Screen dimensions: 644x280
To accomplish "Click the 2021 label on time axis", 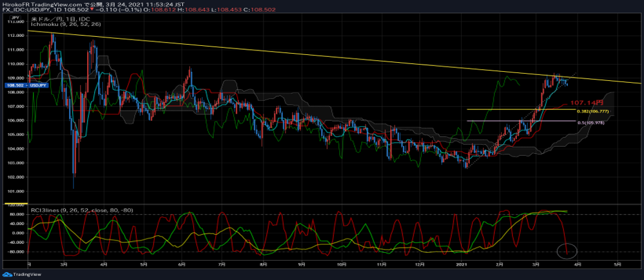I will tap(462, 264).
